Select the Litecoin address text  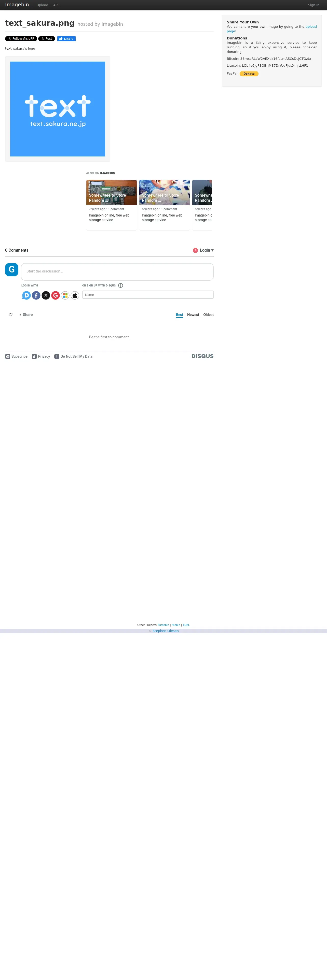coord(275,65)
